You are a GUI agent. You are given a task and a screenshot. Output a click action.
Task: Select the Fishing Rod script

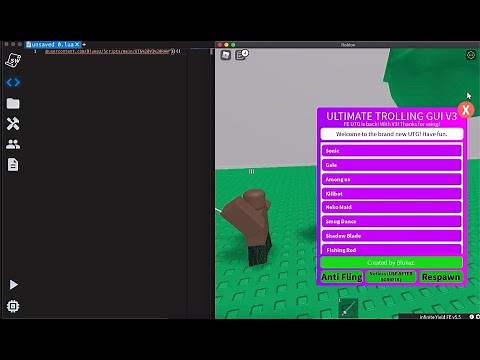392,249
